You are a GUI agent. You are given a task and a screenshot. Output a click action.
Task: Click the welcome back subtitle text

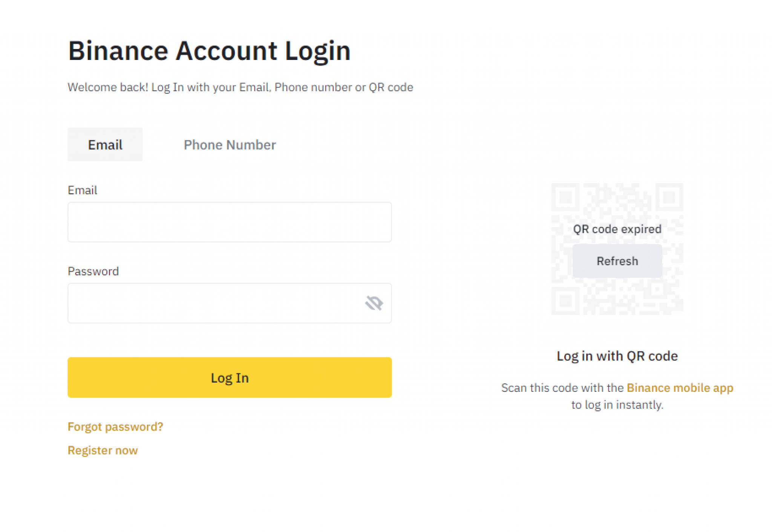[x=240, y=87]
